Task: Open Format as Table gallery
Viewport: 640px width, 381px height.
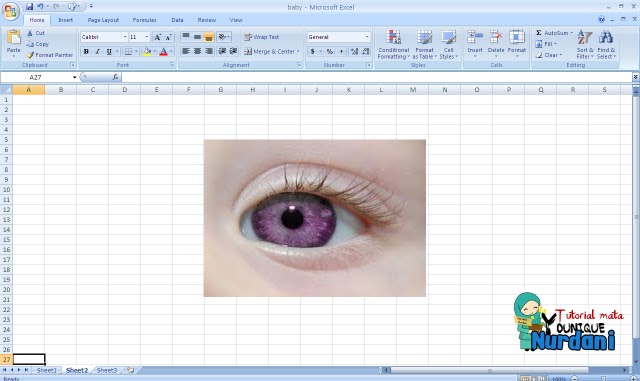Action: coord(424,45)
